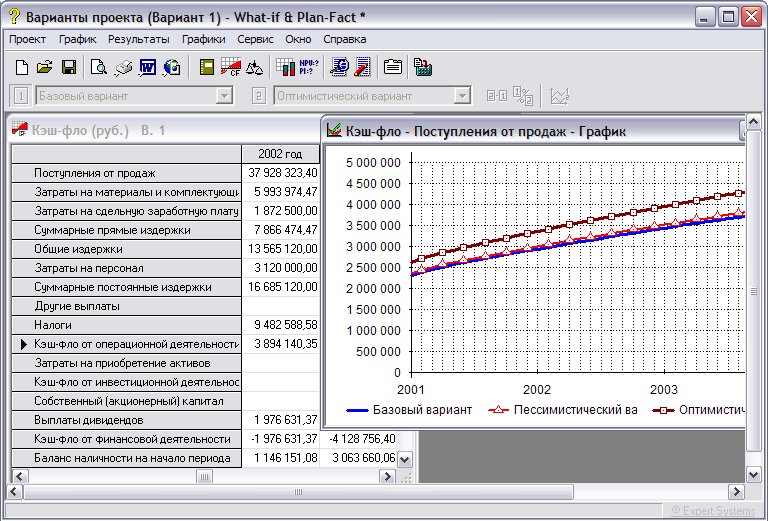The height and width of the screenshot is (521, 768).
Task: Open the Сервис menu
Action: tap(257, 39)
